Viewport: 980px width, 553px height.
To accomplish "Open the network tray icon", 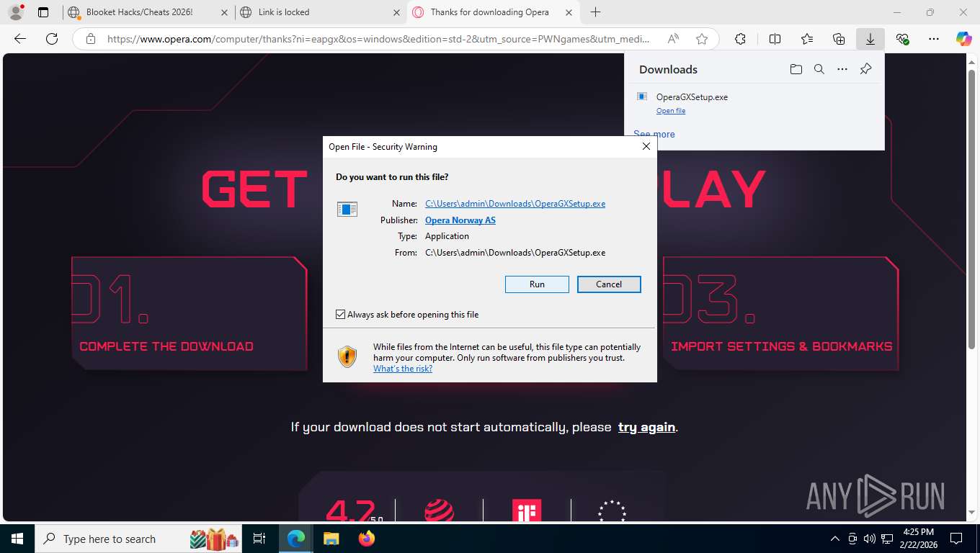I will pyautogui.click(x=887, y=539).
